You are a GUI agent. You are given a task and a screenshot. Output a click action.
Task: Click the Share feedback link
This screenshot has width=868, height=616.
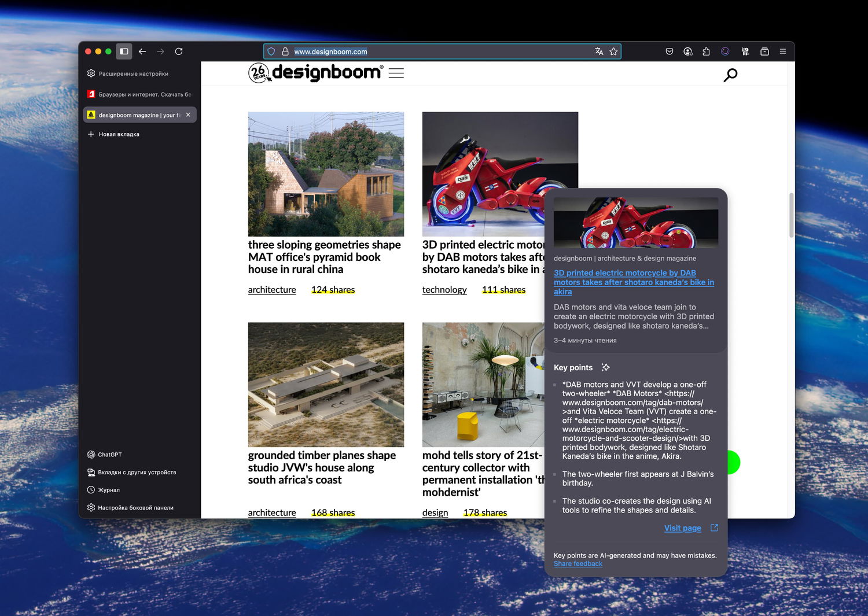(x=578, y=564)
